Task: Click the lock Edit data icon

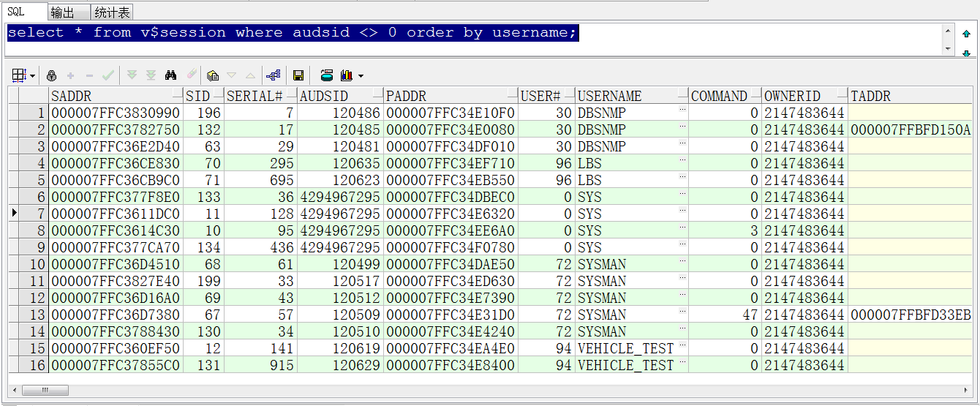Action: click(x=52, y=75)
